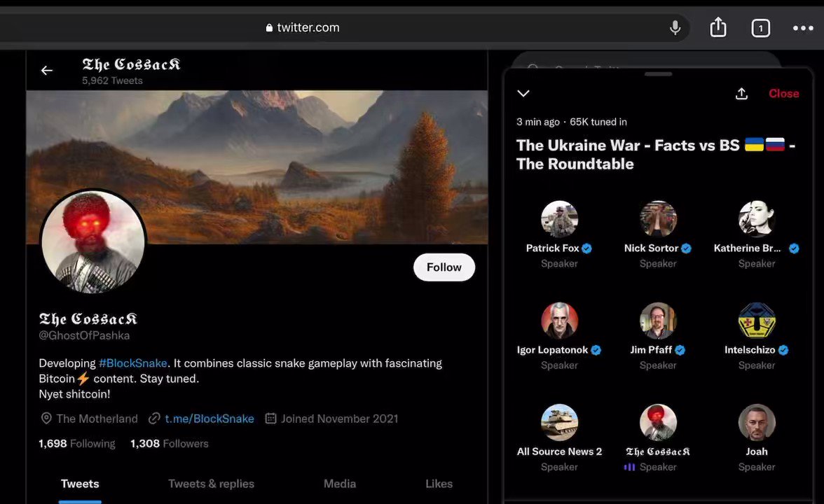Click the calendar icon beside Joined November 2021
This screenshot has width=824, height=504.
point(270,419)
